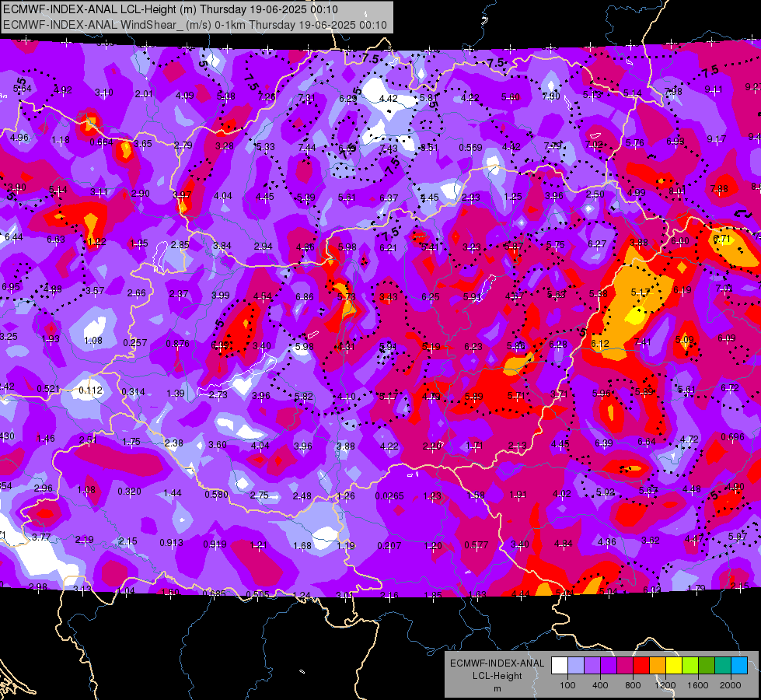Image resolution: width=761 pixels, height=700 pixels.
Task: Select the teal legend color swatch
Action: [x=723, y=666]
